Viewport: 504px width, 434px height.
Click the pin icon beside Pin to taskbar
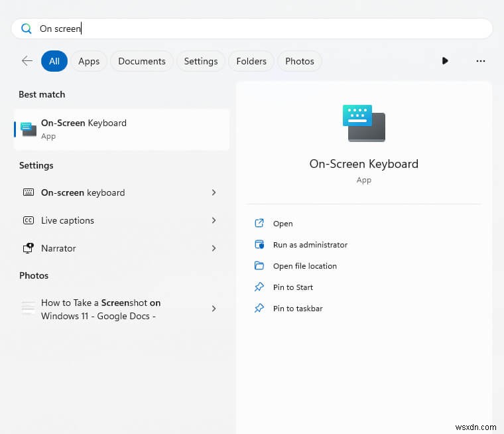(x=259, y=308)
